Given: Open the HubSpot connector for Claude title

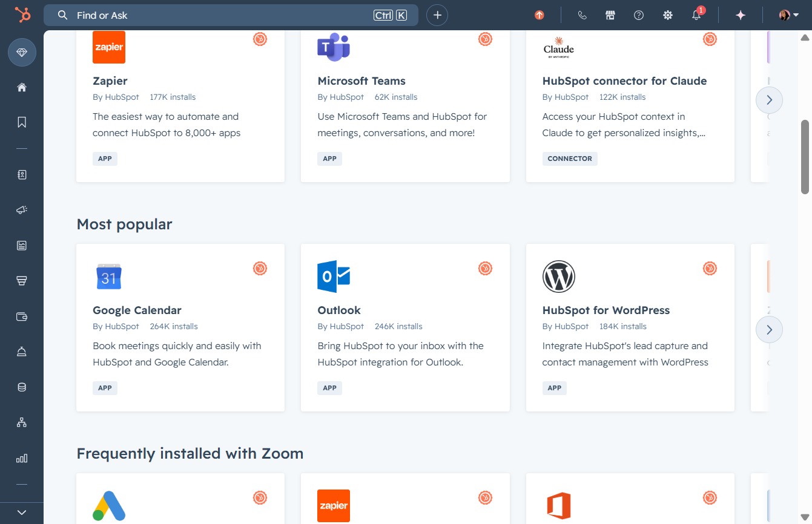Looking at the screenshot, I should click(x=624, y=81).
